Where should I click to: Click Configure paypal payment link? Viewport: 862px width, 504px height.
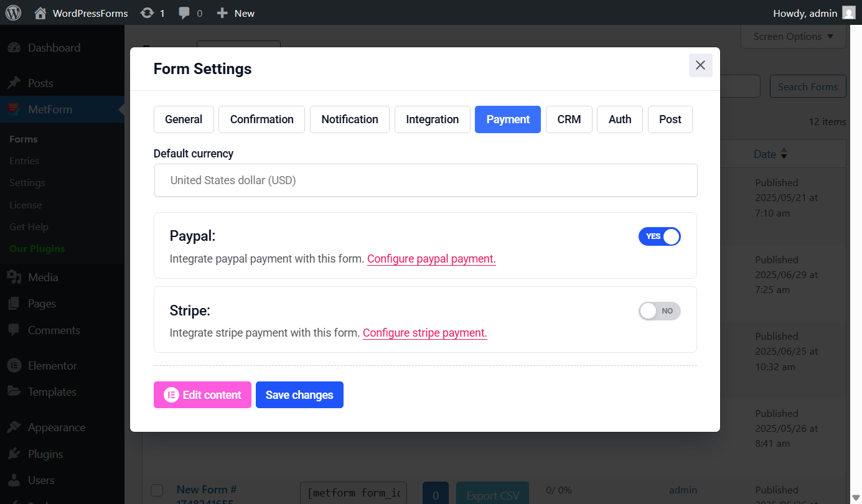click(x=431, y=259)
